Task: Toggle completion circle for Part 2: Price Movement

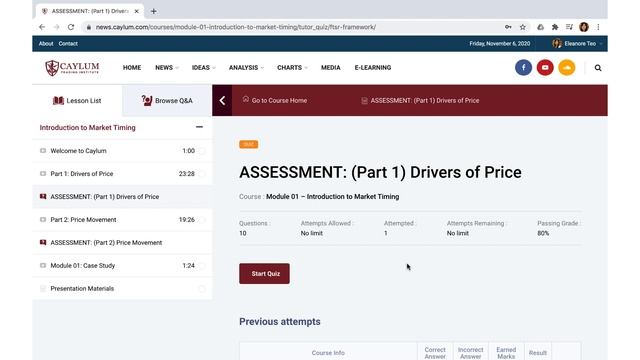Action: 202,220
